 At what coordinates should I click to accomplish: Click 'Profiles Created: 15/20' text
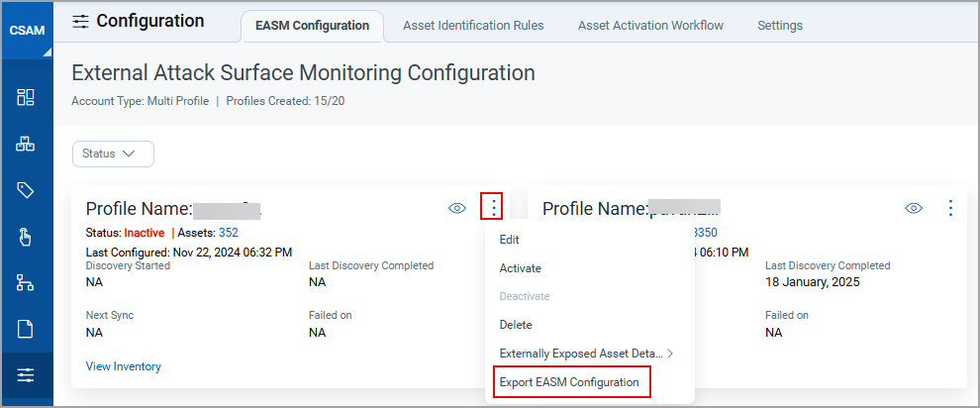285,101
